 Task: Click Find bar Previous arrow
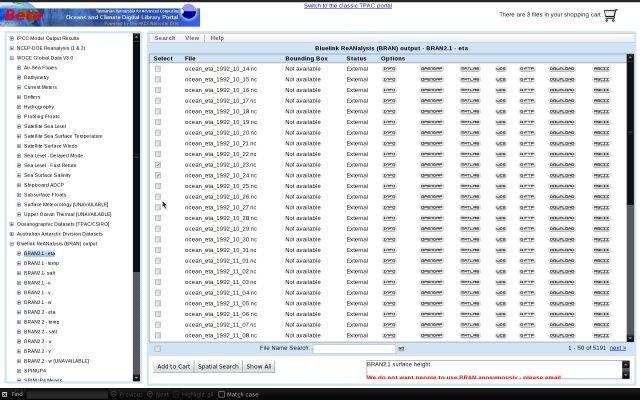(x=114, y=394)
